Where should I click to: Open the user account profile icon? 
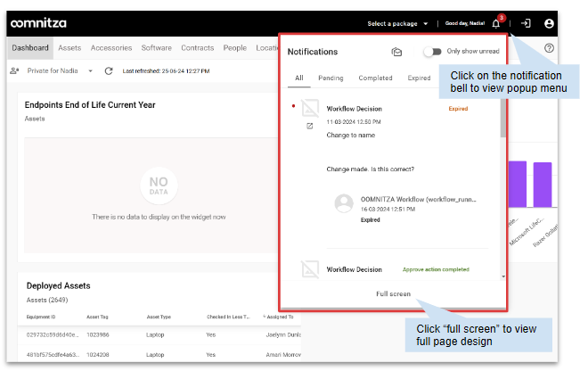(549, 24)
